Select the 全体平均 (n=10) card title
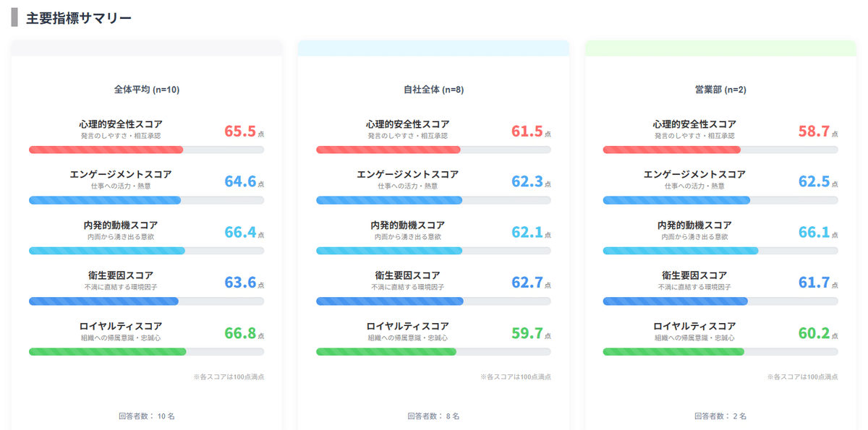This screenshot has height=430, width=868. pyautogui.click(x=147, y=90)
